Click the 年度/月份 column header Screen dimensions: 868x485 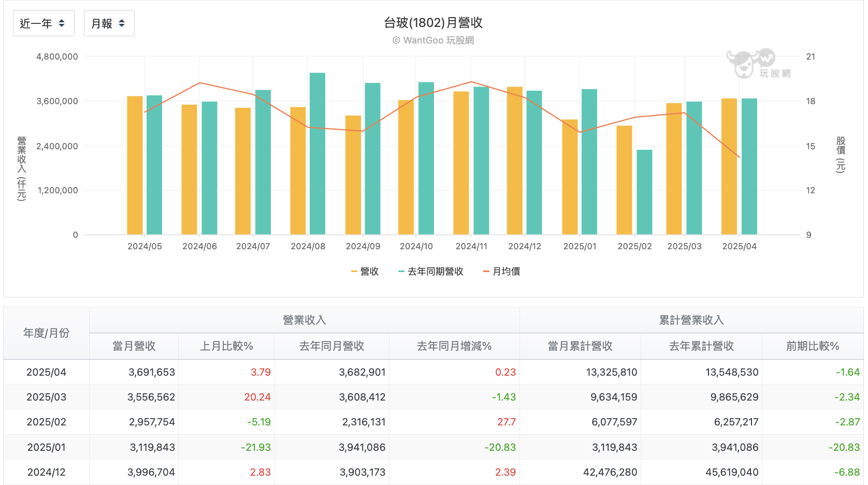coord(47,333)
